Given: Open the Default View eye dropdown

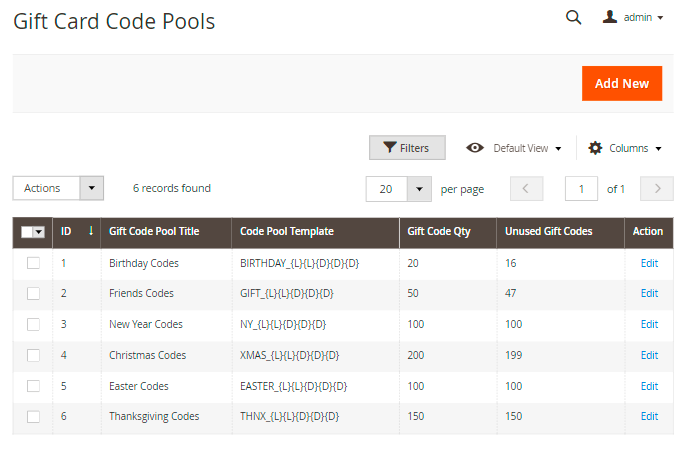Looking at the screenshot, I should (514, 148).
